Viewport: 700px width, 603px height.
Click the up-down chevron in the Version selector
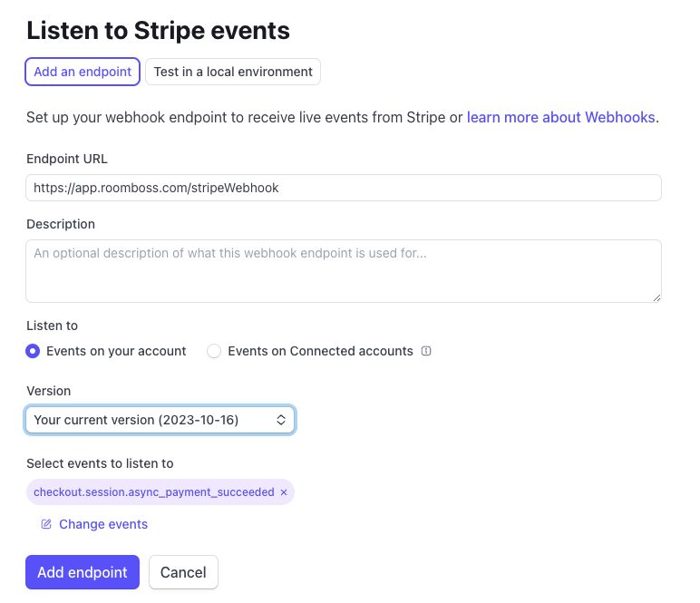pos(281,420)
